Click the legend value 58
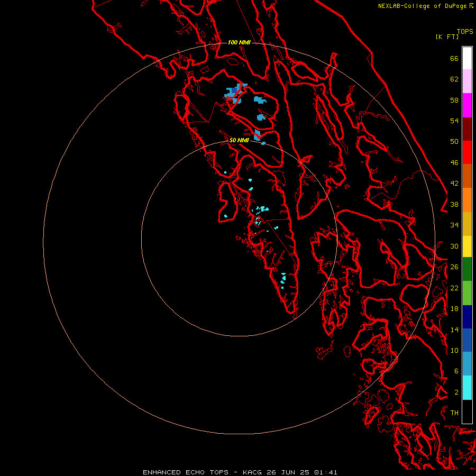Screen dimensions: 476x476 click(454, 100)
